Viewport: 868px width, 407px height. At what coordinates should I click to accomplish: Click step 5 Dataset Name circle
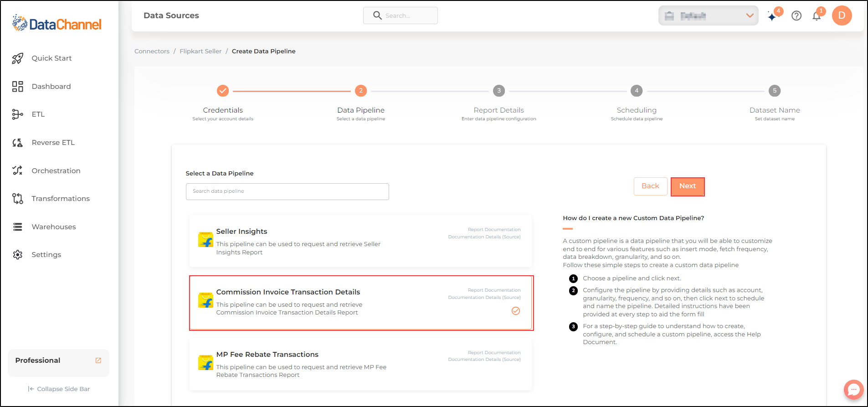775,91
